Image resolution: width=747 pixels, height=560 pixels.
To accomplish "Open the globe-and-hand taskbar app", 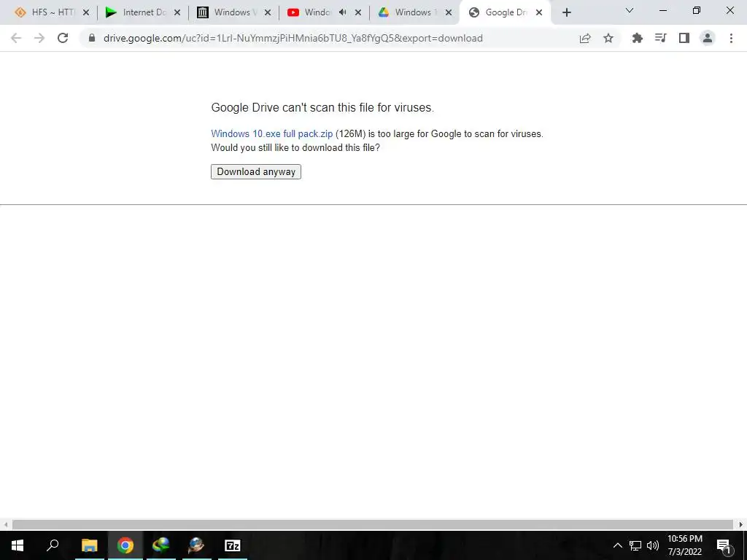I will point(196,545).
